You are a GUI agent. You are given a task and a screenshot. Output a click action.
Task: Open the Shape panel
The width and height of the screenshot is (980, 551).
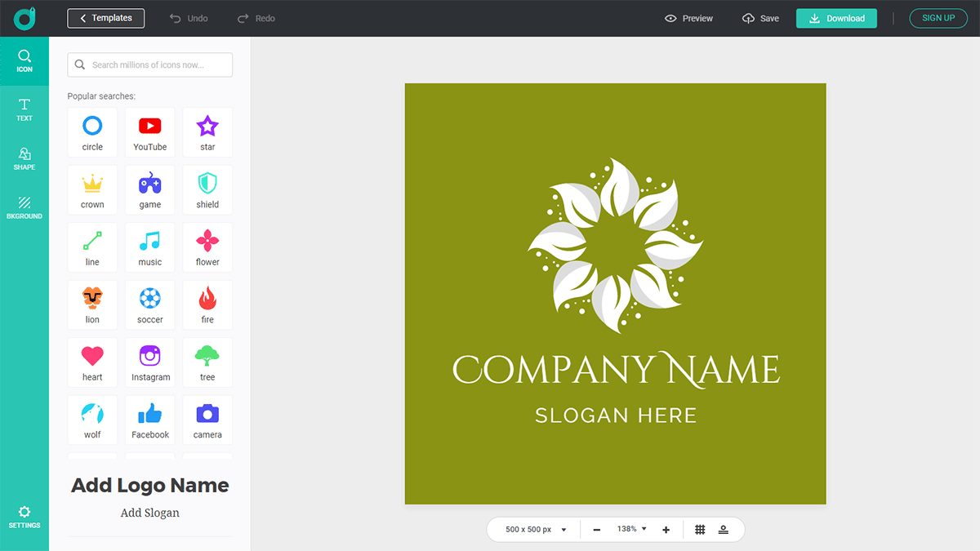[24, 159]
